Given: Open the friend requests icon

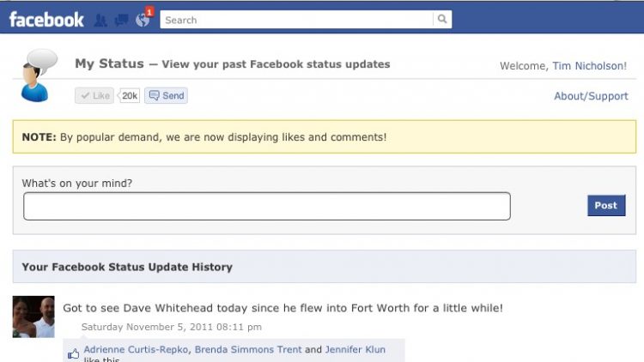Looking at the screenshot, I should pyautogui.click(x=100, y=20).
